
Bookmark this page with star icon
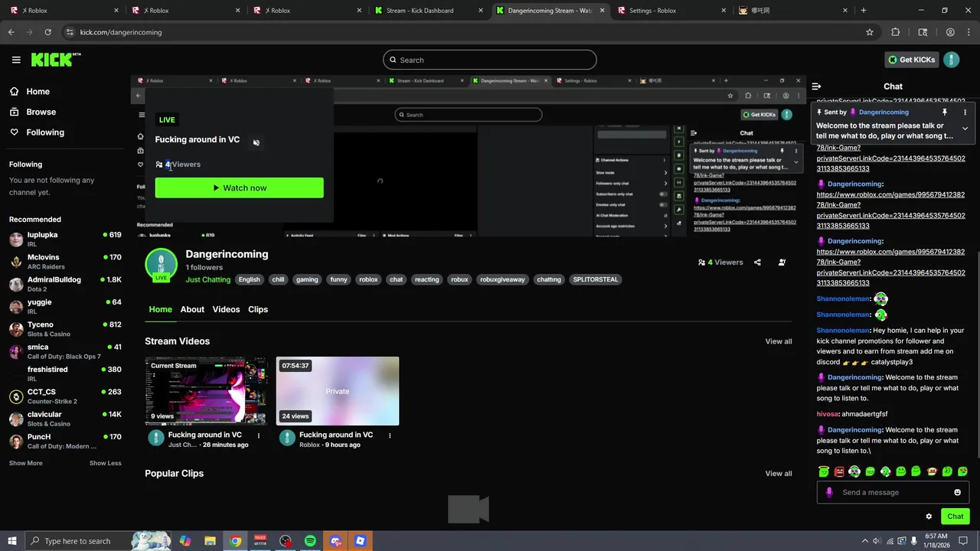[870, 32]
